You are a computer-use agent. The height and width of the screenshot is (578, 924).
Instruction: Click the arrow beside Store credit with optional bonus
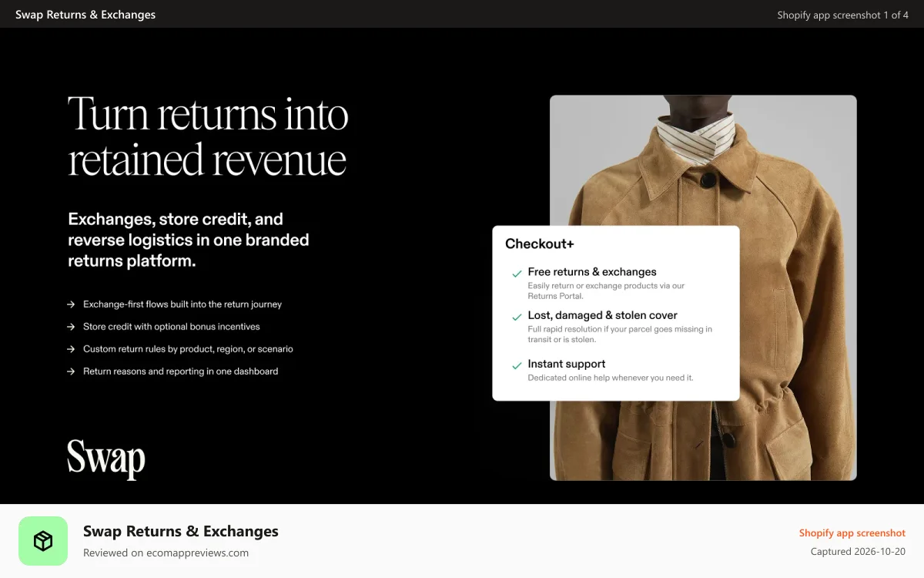pyautogui.click(x=71, y=327)
